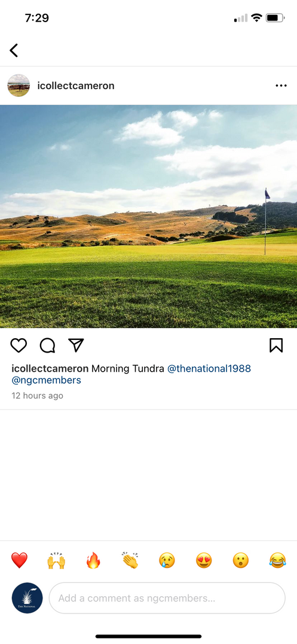
Task: Share post using paper plane icon
Action: [x=76, y=345]
